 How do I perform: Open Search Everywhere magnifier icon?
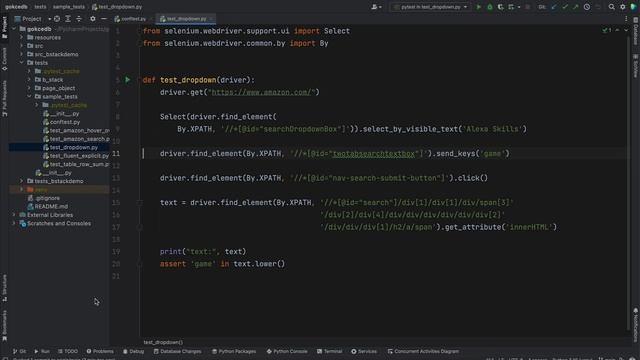pos(611,7)
